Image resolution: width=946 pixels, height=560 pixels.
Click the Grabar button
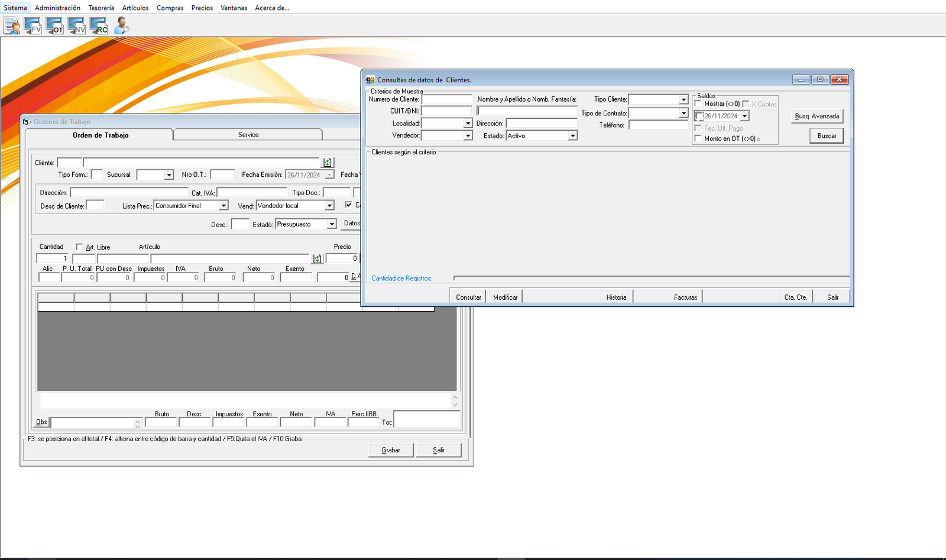click(x=391, y=450)
